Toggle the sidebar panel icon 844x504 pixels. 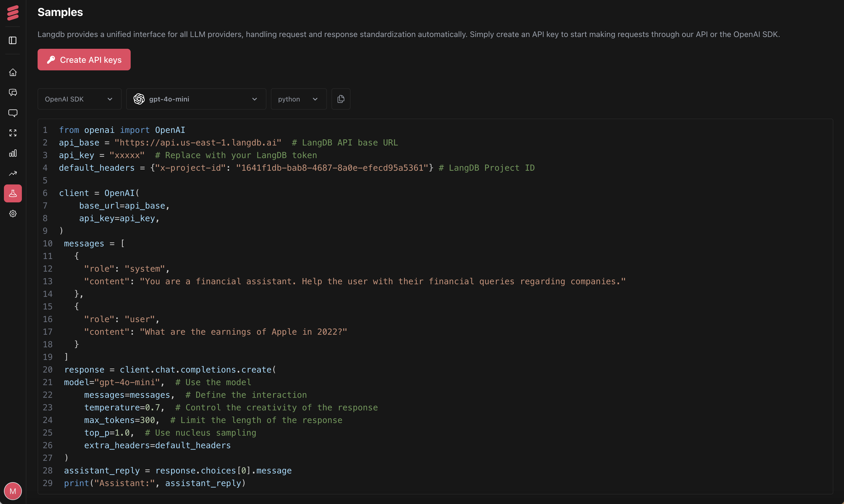pyautogui.click(x=13, y=40)
